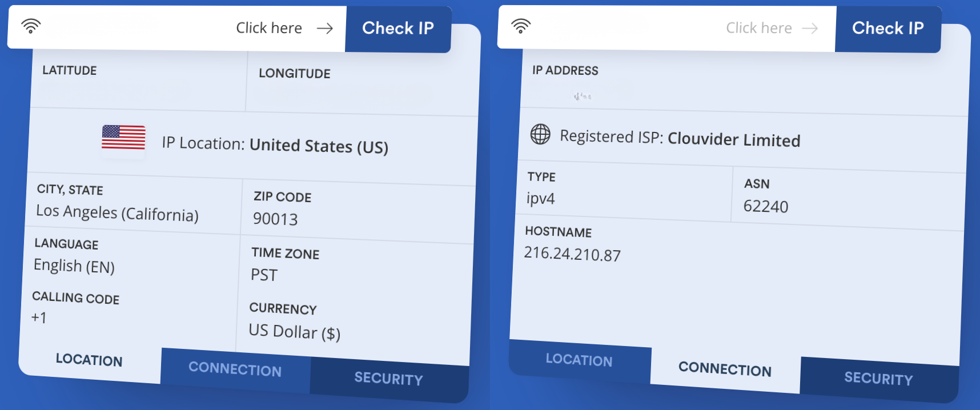Open the Location tab on left card
Image resolution: width=980 pixels, height=410 pixels.
point(89,360)
